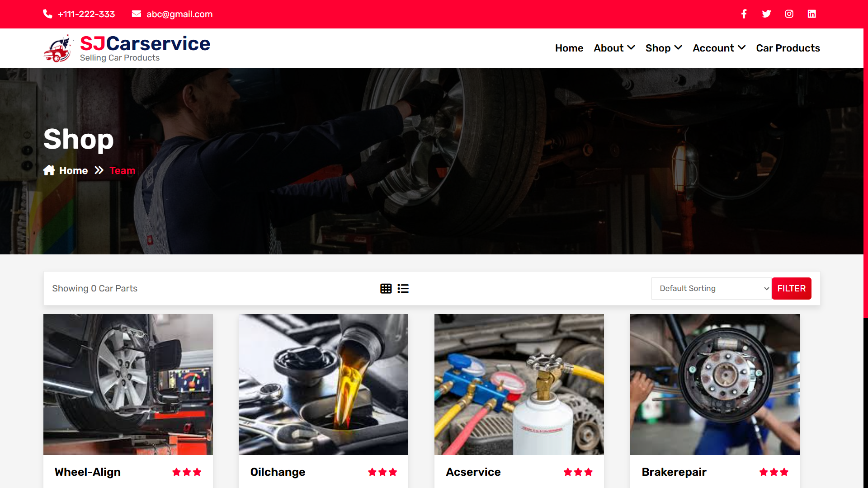Click the envelope email icon

point(136,14)
